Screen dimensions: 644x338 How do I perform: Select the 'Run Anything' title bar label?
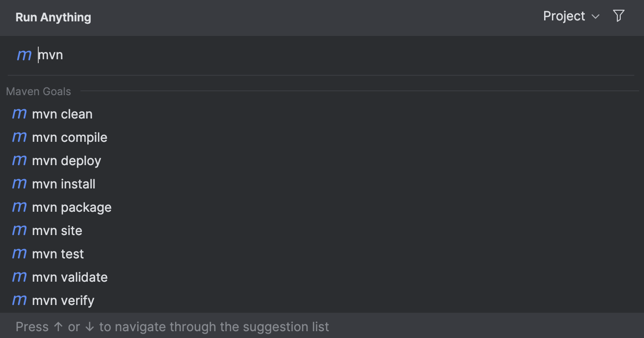[53, 17]
